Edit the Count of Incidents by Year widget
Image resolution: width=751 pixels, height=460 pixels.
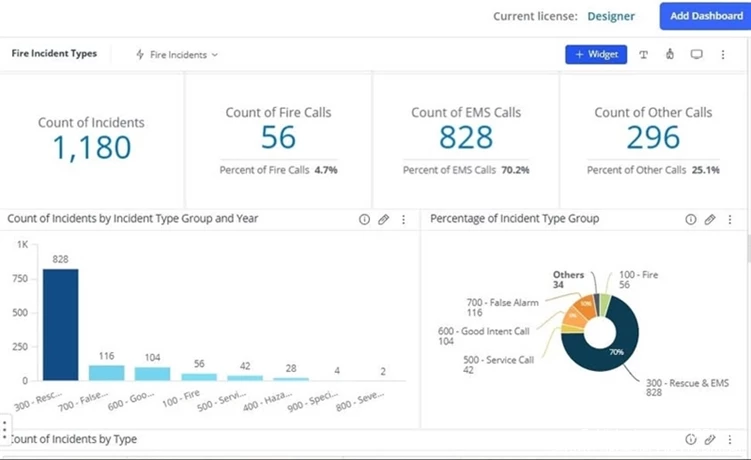pyautogui.click(x=383, y=220)
